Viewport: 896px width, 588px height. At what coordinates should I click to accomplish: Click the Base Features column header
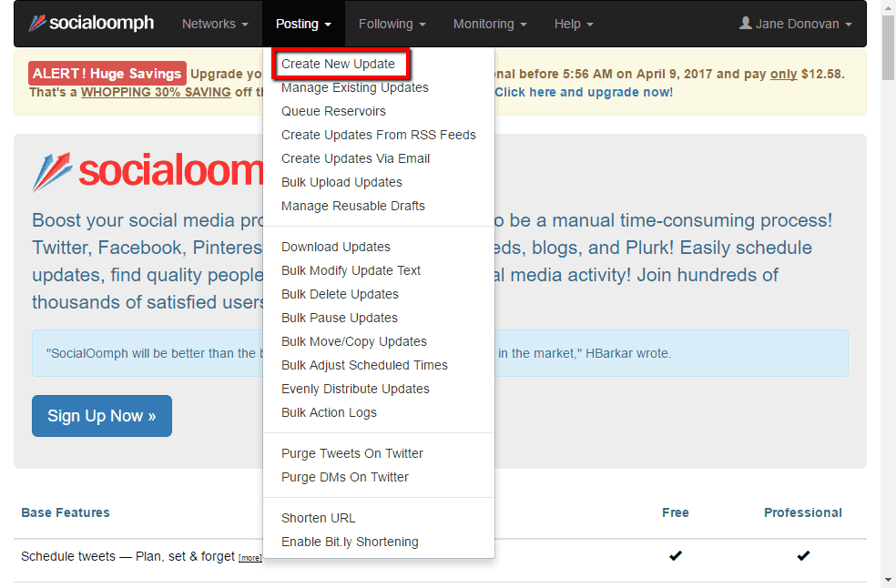[x=66, y=512]
